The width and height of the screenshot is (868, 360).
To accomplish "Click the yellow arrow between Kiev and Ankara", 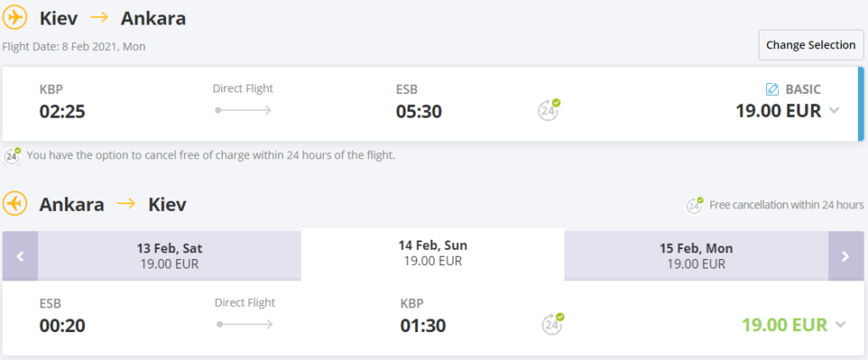I will click(100, 18).
